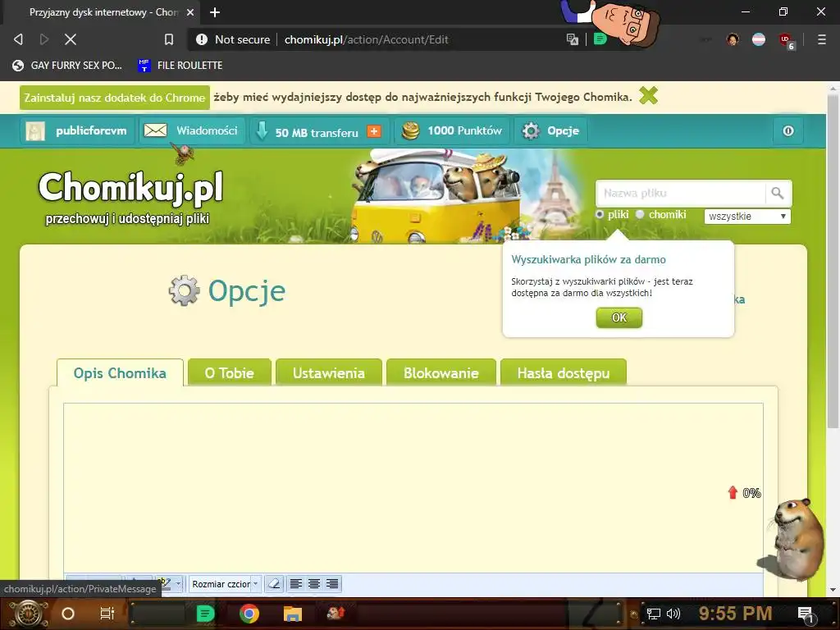Open the page translate icon in the address bar
This screenshot has width=840, height=630.
572,39
